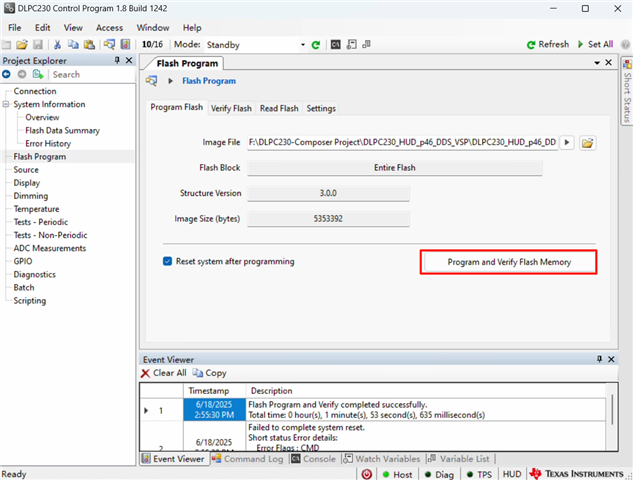Screen dimensions: 633x480
Task: Expand event row 1 arrow
Action: [146, 411]
